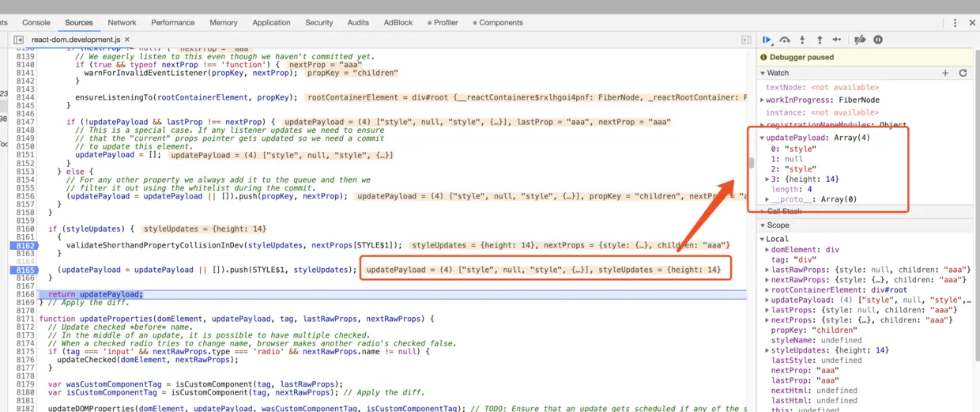The image size is (980, 412).
Task: Open the Audits tab
Action: click(x=358, y=23)
